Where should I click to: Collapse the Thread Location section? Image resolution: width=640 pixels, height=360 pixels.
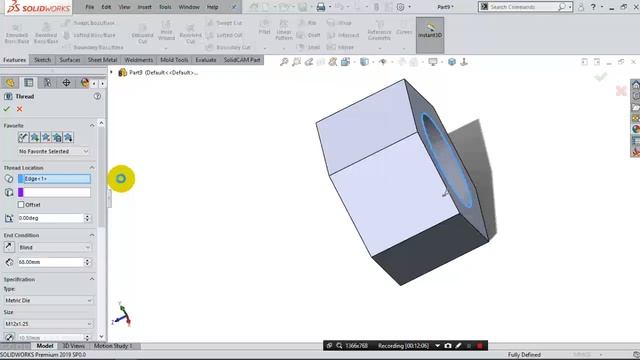click(92, 168)
